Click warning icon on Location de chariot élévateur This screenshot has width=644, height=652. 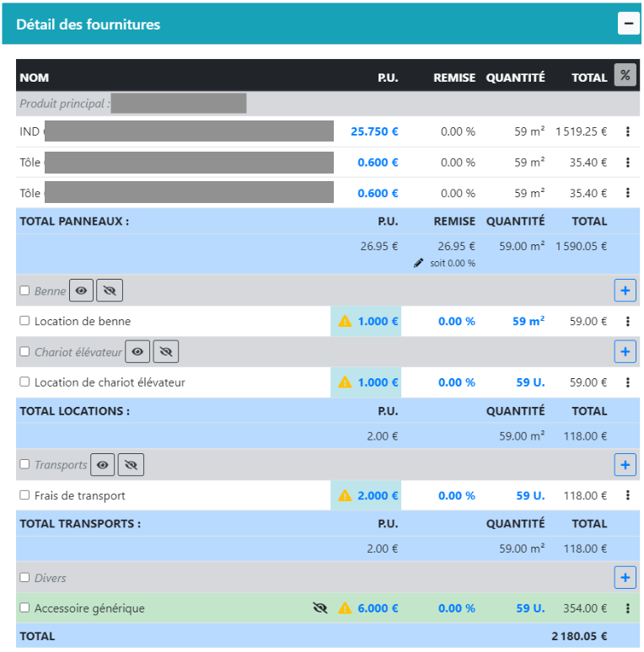[x=345, y=382]
